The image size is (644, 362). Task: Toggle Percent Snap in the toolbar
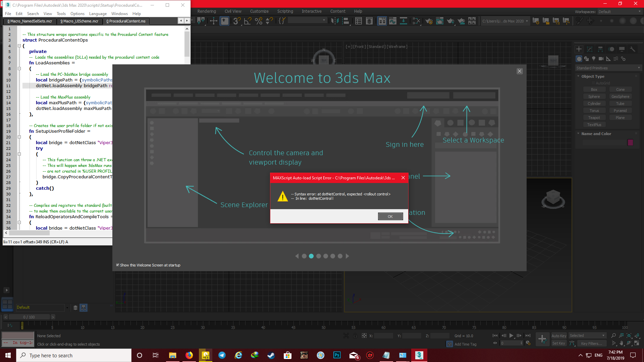pyautogui.click(x=259, y=21)
